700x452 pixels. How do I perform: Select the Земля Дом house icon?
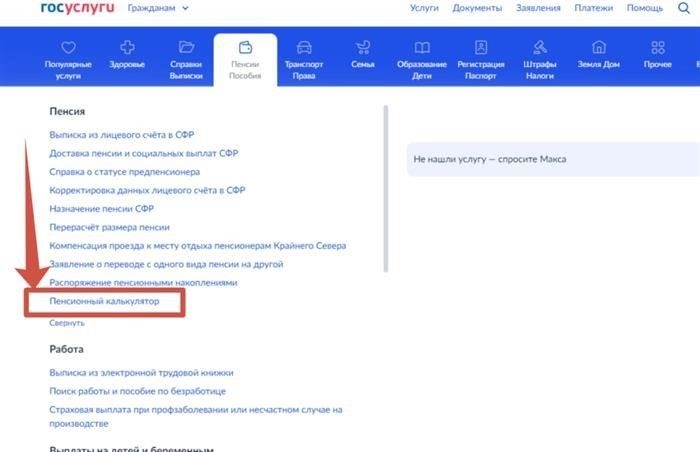click(599, 47)
